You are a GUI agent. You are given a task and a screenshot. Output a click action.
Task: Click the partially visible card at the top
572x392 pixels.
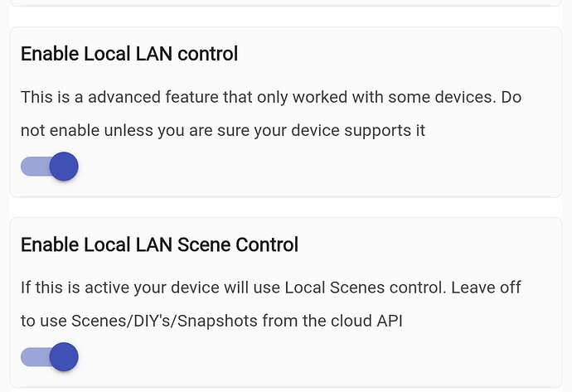tap(285, 2)
